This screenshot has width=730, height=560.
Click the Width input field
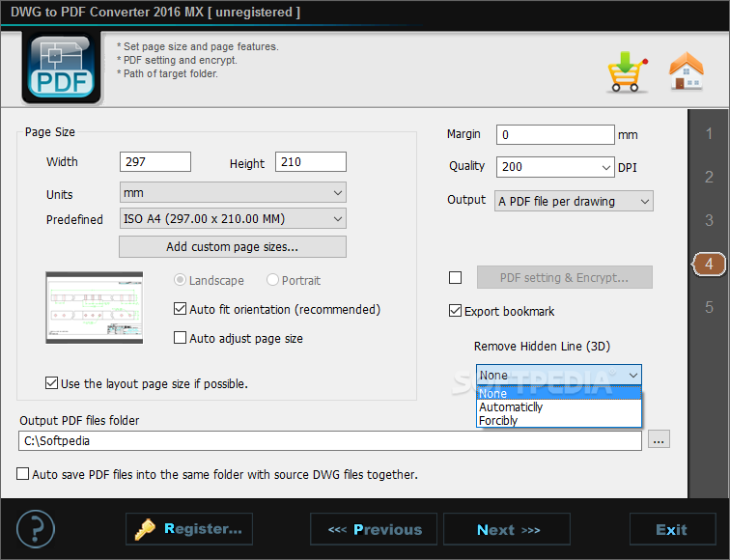(155, 161)
